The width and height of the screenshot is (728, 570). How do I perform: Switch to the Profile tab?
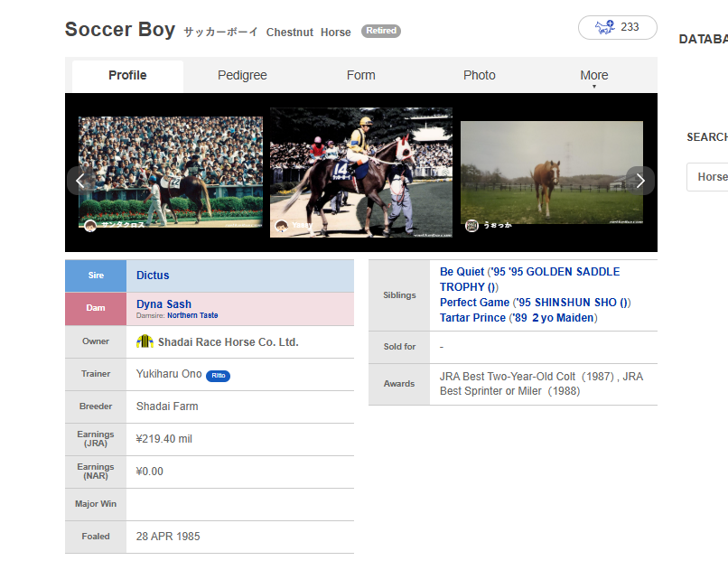click(127, 75)
